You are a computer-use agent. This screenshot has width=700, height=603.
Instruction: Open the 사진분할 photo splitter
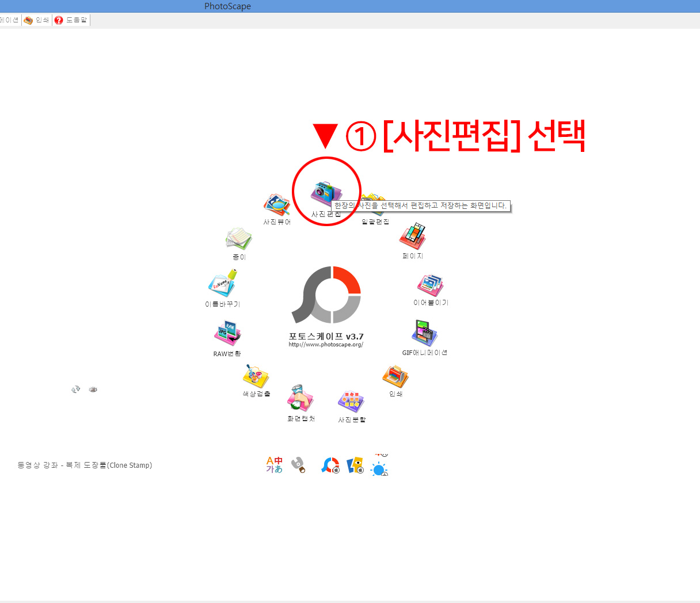(352, 402)
